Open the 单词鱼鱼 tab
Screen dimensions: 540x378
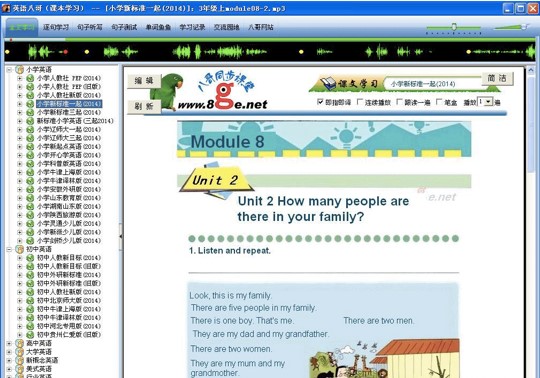click(158, 27)
